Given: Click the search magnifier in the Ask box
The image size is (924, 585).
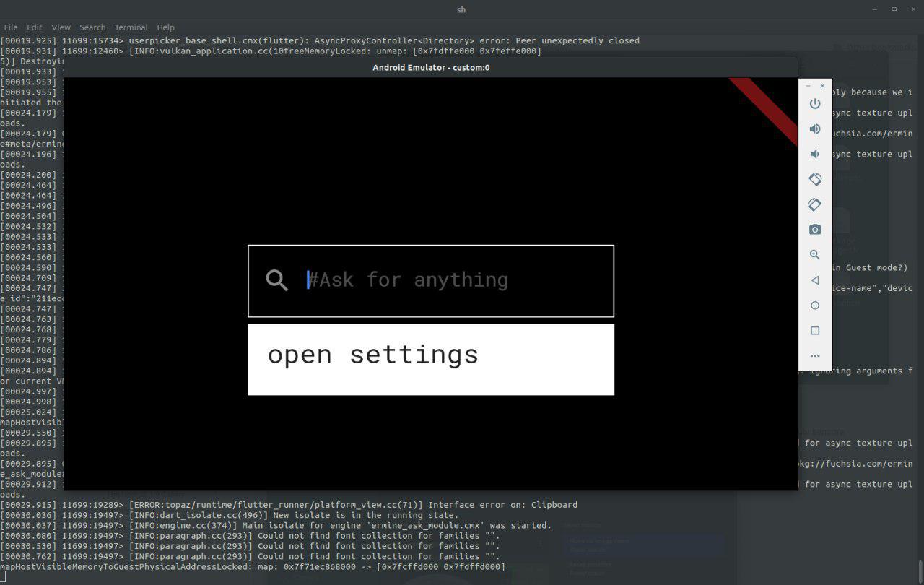Looking at the screenshot, I should tap(276, 280).
